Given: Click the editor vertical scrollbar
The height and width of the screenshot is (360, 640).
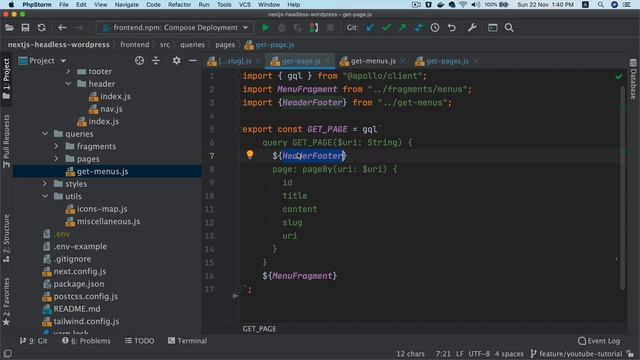Looking at the screenshot, I should [622, 188].
